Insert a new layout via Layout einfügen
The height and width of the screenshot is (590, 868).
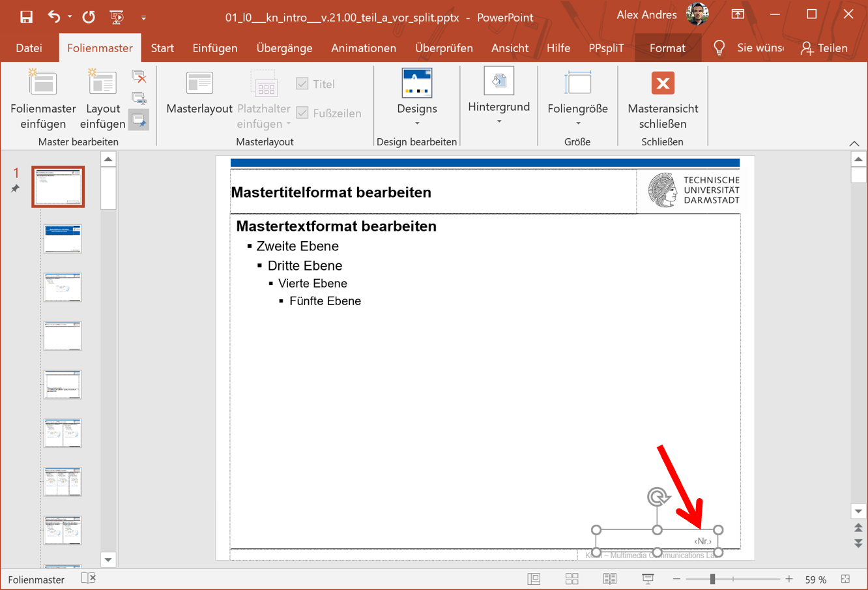tap(102, 98)
